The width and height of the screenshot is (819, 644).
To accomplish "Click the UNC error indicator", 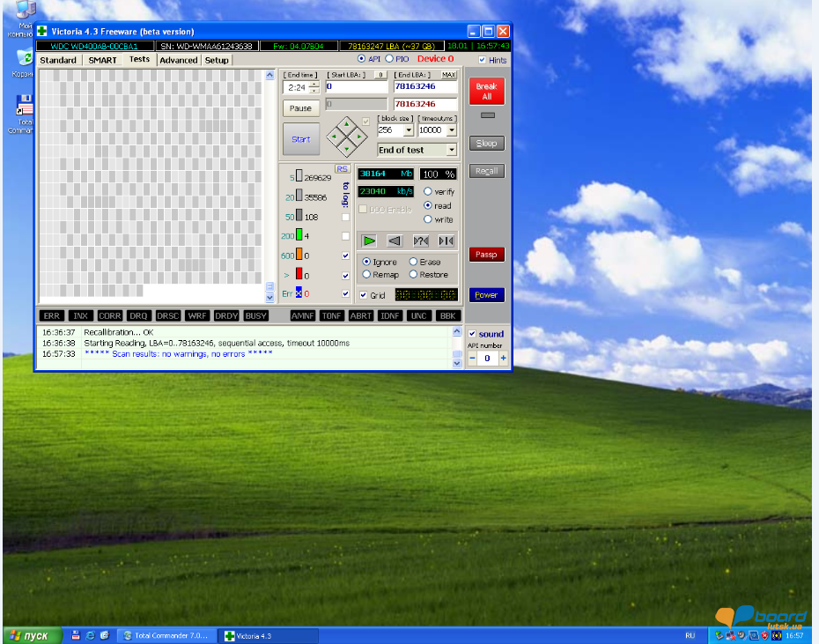I will (x=419, y=315).
